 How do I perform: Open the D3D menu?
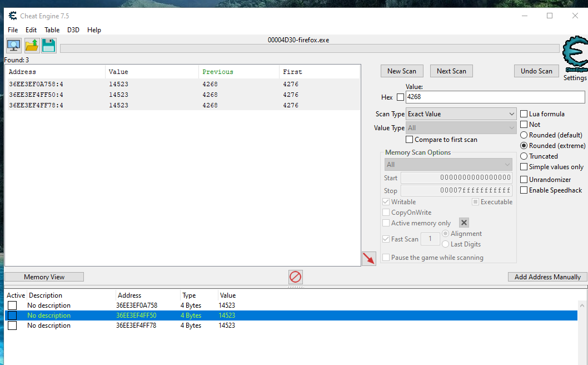(73, 29)
